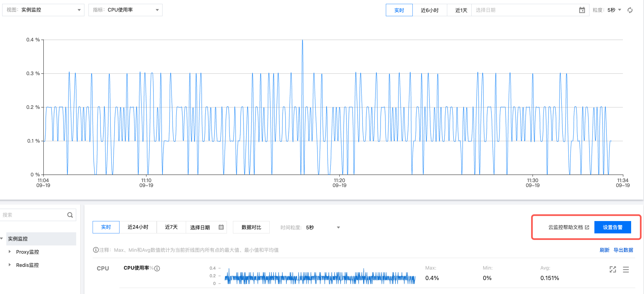Open the 指标 CPU使用率 dropdown
The height and width of the screenshot is (294, 644).
(x=126, y=10)
